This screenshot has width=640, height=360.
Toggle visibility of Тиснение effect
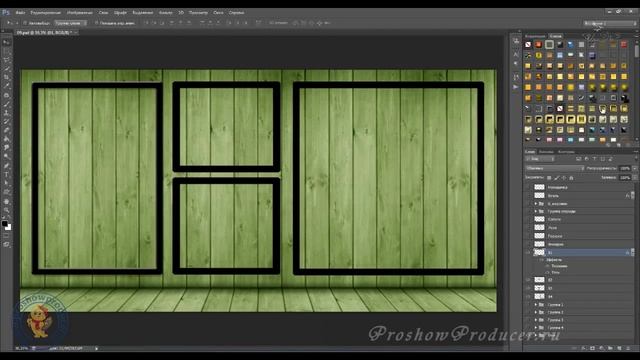click(547, 266)
